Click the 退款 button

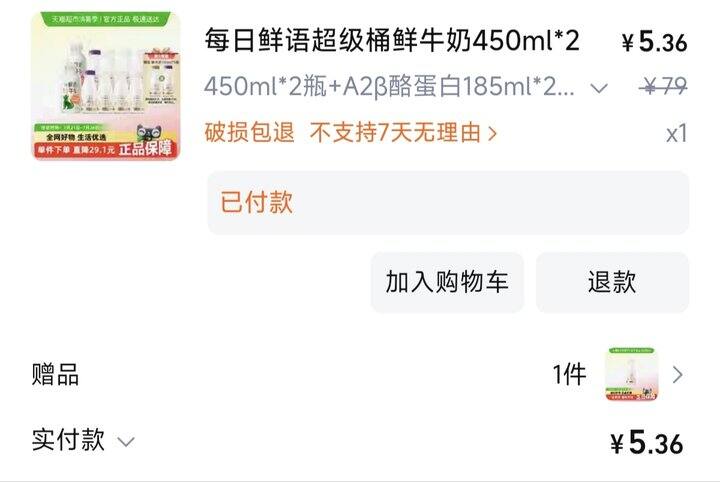[612, 282]
